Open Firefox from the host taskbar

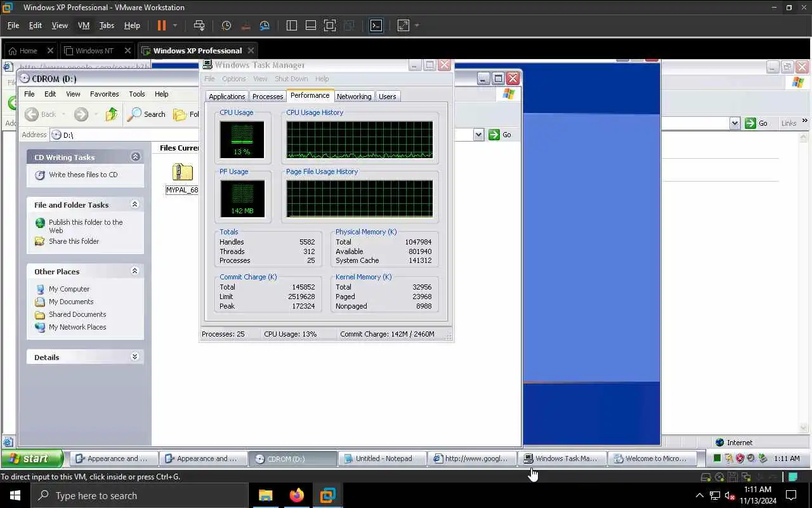click(296, 495)
